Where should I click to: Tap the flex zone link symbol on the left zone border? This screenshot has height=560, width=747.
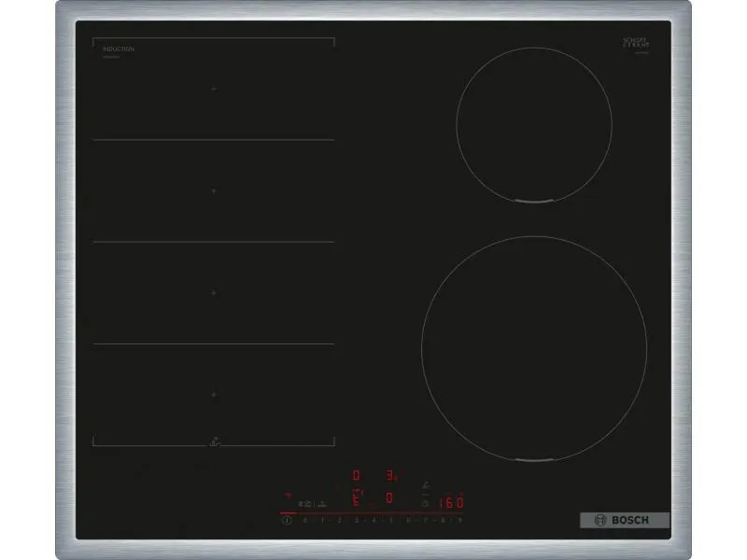point(215,441)
